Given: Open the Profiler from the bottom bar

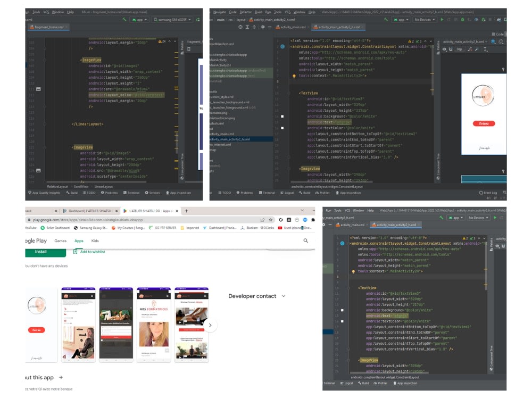Looking at the screenshot, I should coord(321,193).
